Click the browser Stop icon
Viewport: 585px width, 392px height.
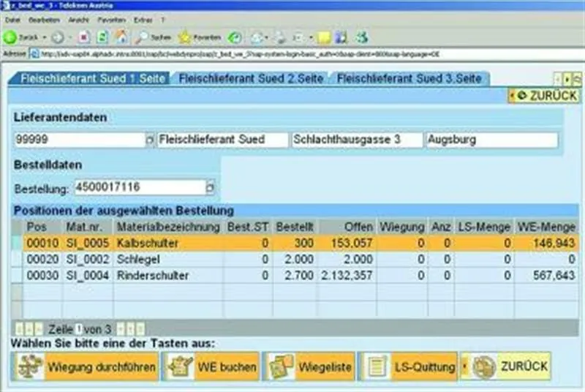(84, 37)
